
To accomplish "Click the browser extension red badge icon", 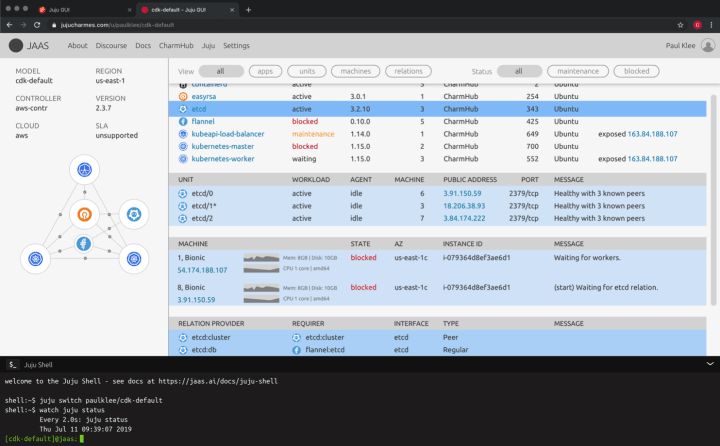I will tap(697, 25).
